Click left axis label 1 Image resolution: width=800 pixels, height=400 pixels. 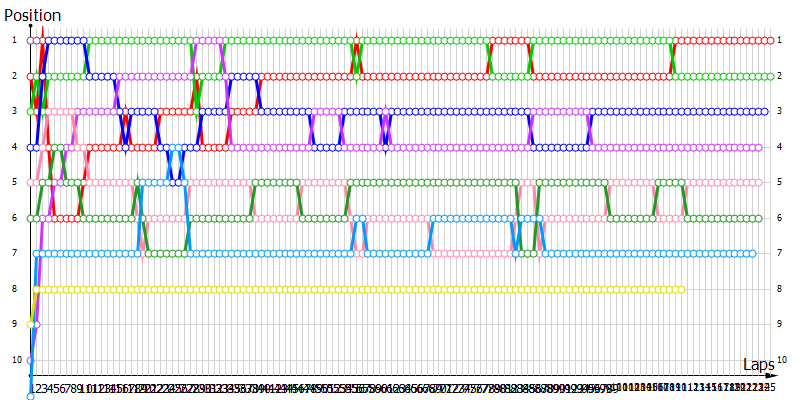[x=14, y=40]
